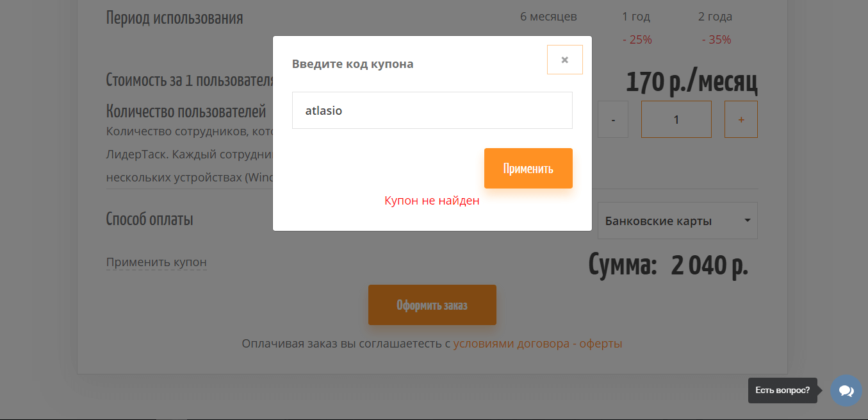Choose the 2 года usage period
868x420 pixels.
(x=715, y=17)
